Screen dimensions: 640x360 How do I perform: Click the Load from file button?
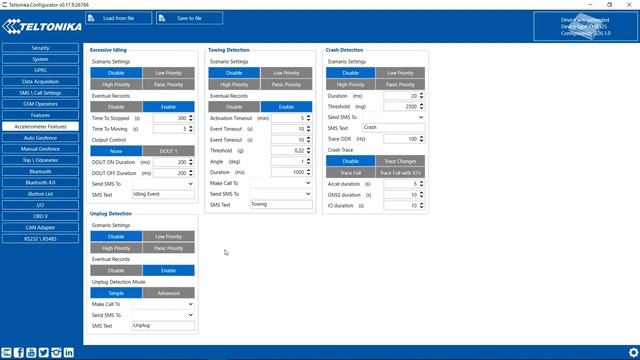pos(119,18)
